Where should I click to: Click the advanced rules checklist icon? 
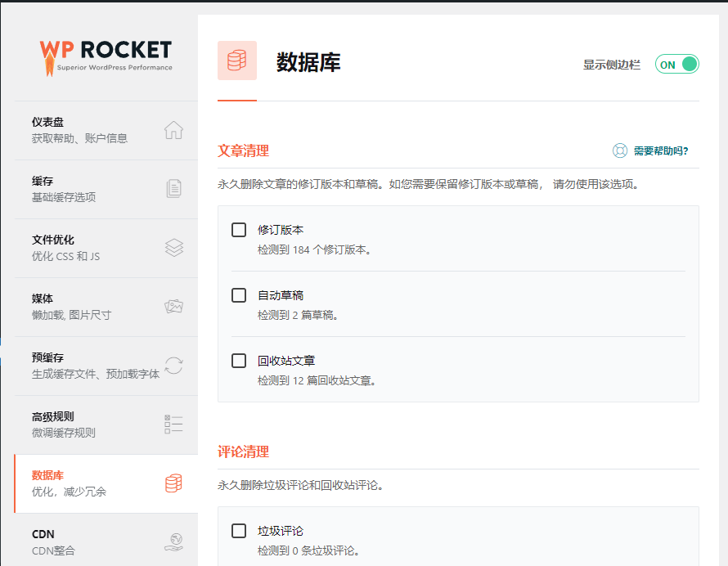click(x=173, y=424)
